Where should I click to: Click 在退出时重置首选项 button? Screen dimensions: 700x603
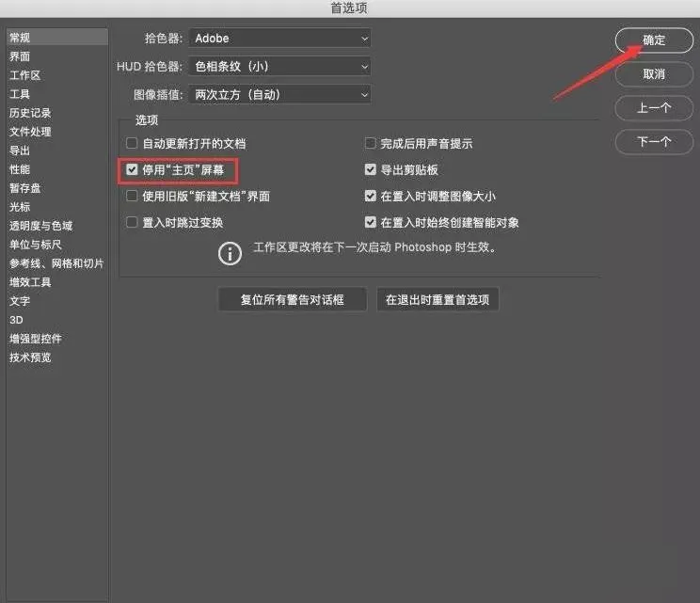point(437,299)
